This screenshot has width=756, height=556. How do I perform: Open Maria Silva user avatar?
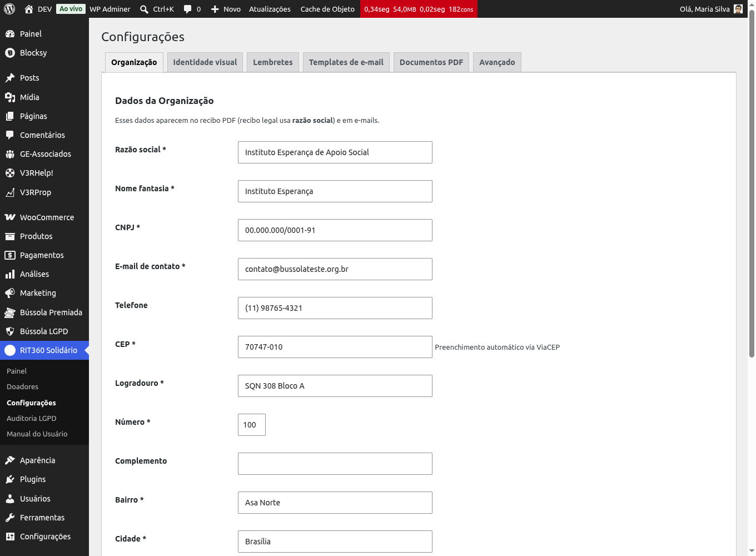(x=738, y=9)
